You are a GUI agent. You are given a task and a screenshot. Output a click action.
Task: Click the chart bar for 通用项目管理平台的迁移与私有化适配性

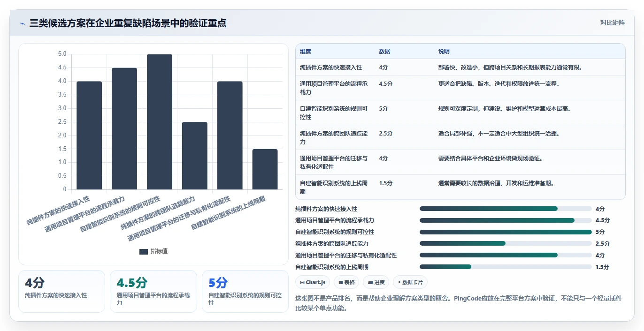coord(230,135)
